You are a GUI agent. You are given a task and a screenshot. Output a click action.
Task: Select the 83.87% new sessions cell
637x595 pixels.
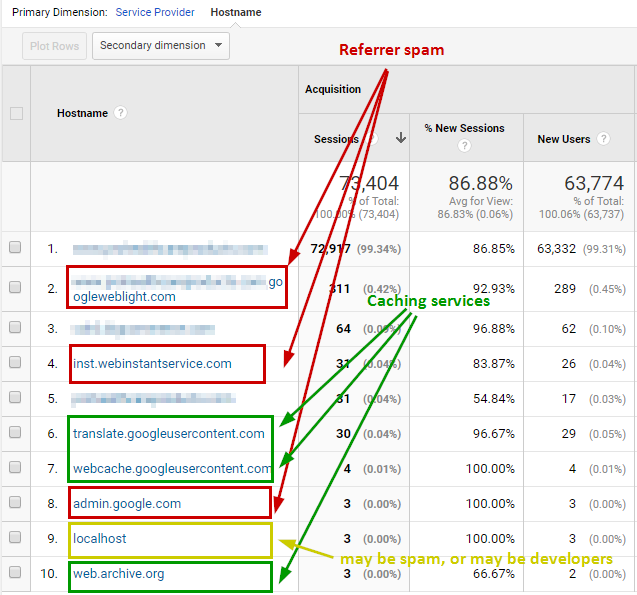coord(494,363)
